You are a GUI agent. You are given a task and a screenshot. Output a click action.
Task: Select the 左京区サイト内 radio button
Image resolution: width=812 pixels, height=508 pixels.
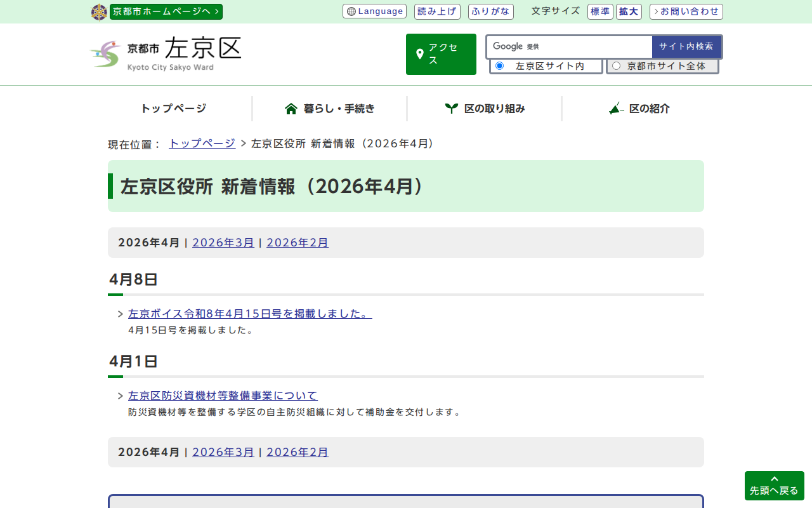(499, 66)
